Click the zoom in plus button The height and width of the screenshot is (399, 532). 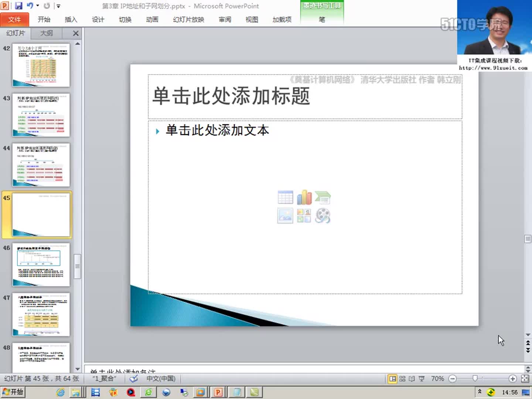(512, 379)
